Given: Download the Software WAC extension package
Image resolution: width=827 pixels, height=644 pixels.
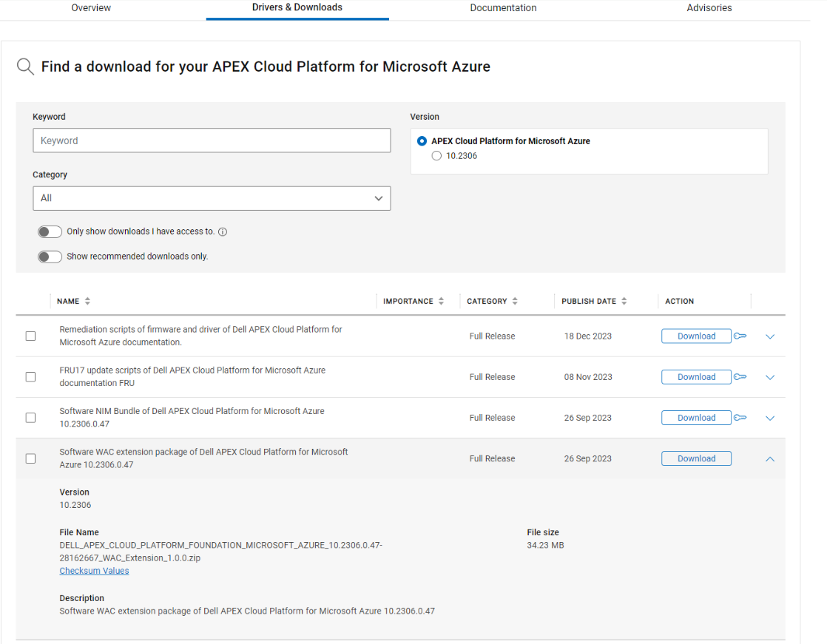Looking at the screenshot, I should (696, 458).
